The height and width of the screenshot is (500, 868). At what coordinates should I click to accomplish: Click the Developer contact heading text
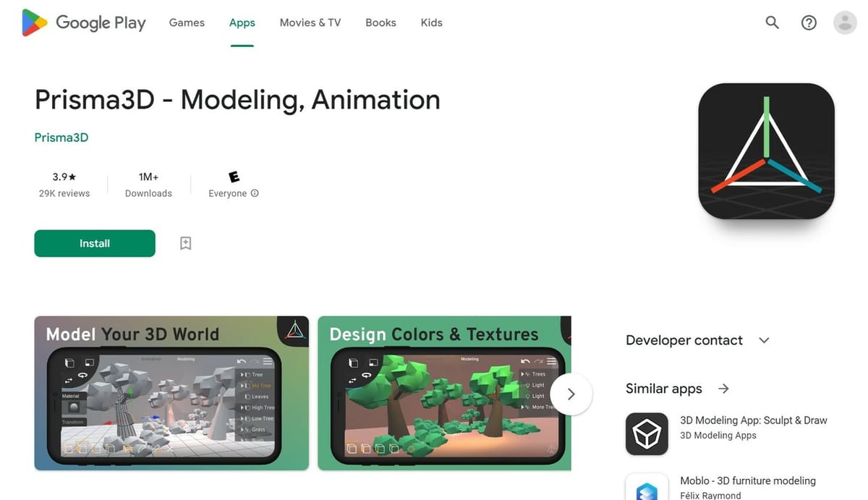[684, 340]
